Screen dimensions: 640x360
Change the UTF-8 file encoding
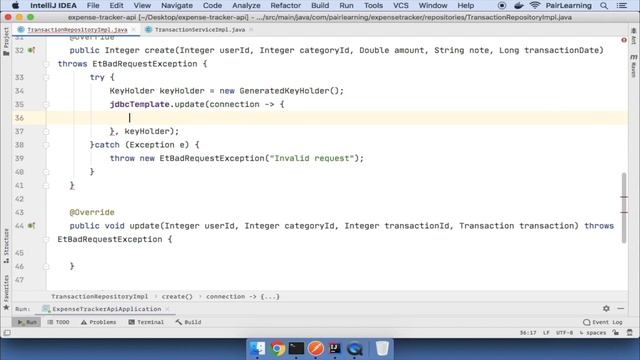coord(564,333)
